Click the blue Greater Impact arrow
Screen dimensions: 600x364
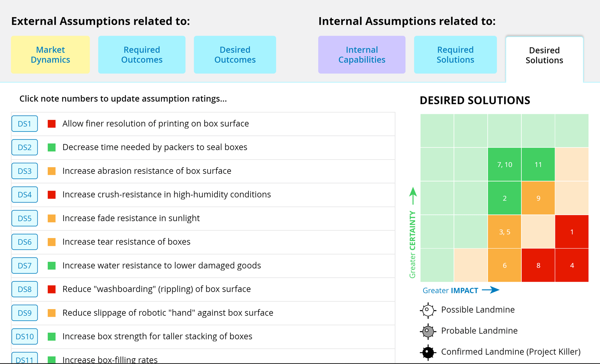click(491, 290)
